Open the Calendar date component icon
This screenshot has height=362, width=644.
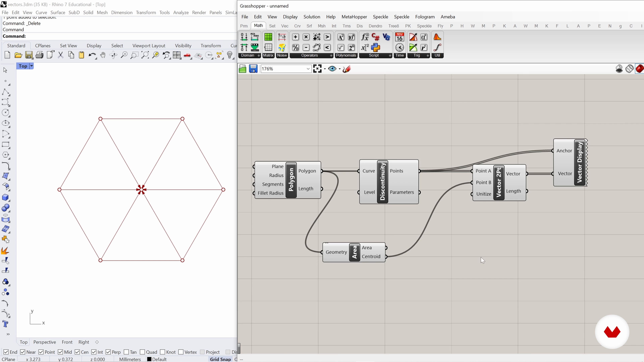point(399,37)
